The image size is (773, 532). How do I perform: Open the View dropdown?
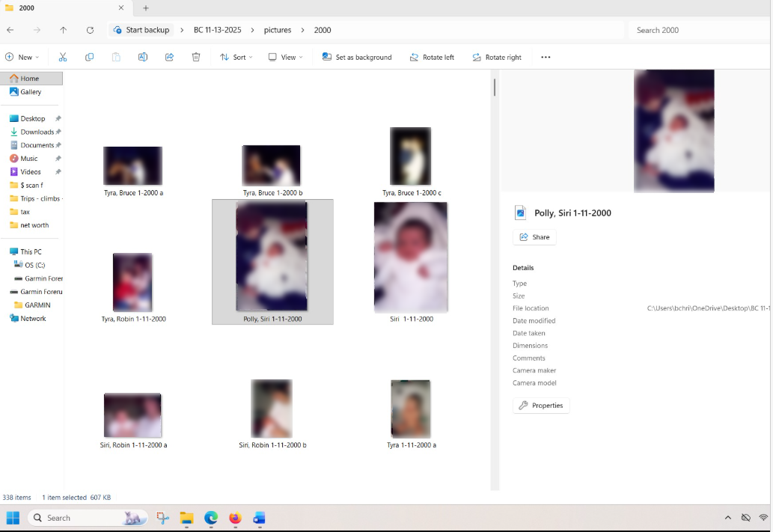click(x=286, y=57)
